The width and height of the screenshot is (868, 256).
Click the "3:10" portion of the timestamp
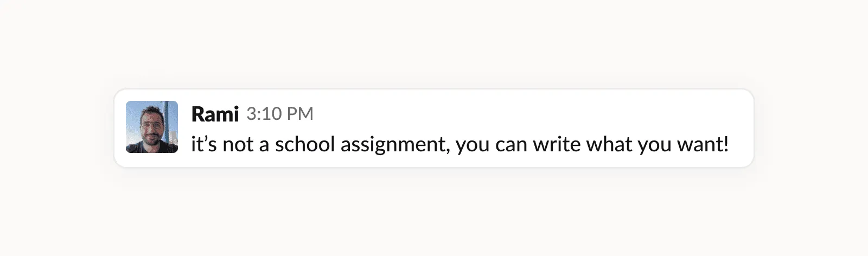(x=264, y=114)
